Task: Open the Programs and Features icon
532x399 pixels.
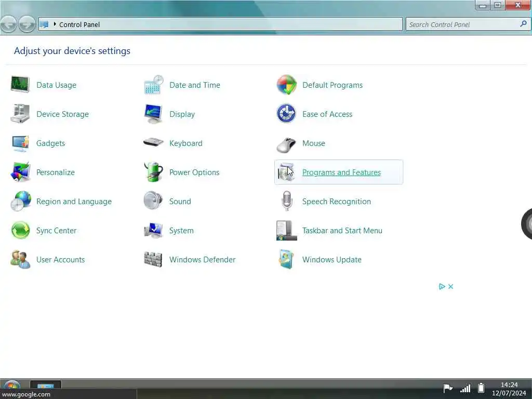Action: click(286, 172)
